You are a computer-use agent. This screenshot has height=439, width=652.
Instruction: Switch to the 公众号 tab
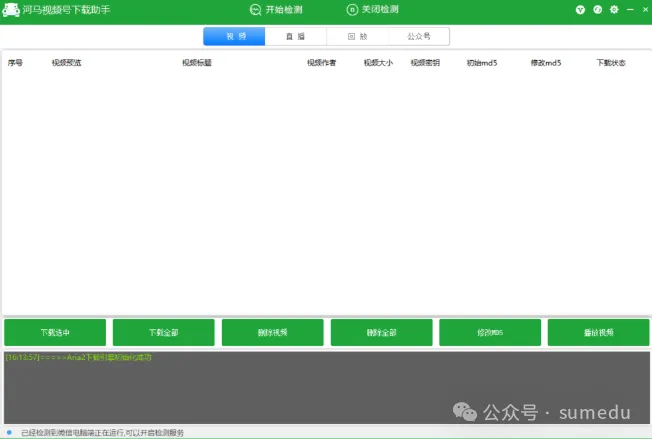tap(419, 36)
